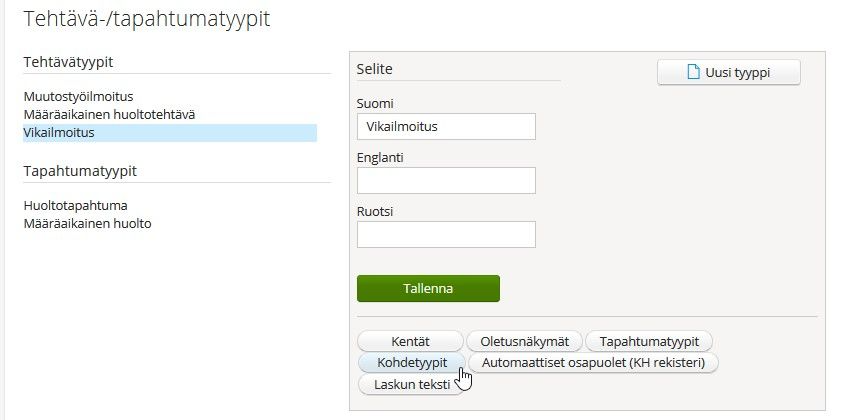Viewport: 859px width, 420px height.
Task: Click the Tapahtumatyypit list heading
Action: point(80,171)
